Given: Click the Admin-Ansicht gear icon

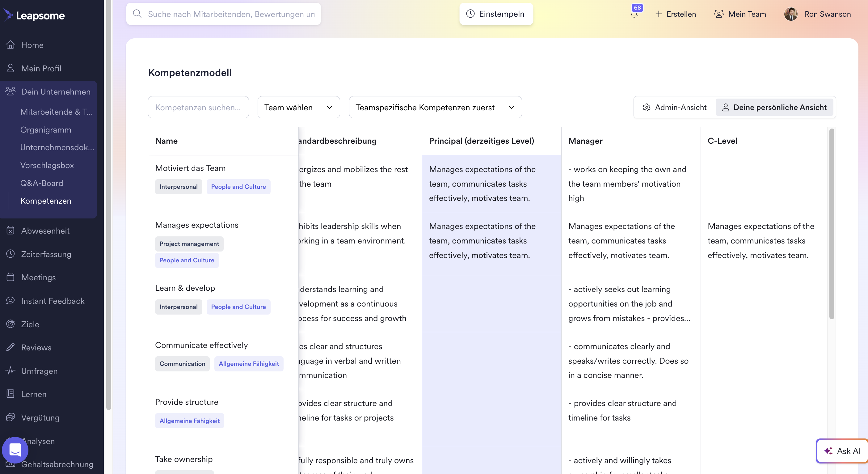Looking at the screenshot, I should [647, 107].
